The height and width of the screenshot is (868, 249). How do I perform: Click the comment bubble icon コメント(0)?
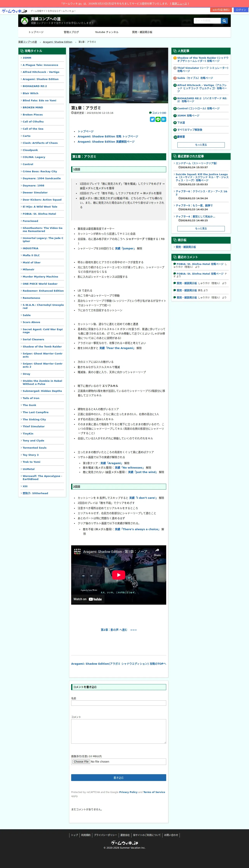click(158, 113)
